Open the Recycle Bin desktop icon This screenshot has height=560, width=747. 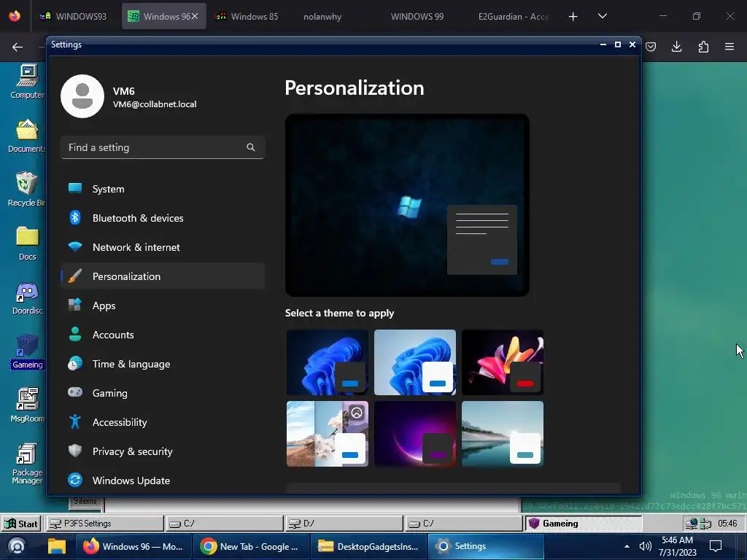27,190
